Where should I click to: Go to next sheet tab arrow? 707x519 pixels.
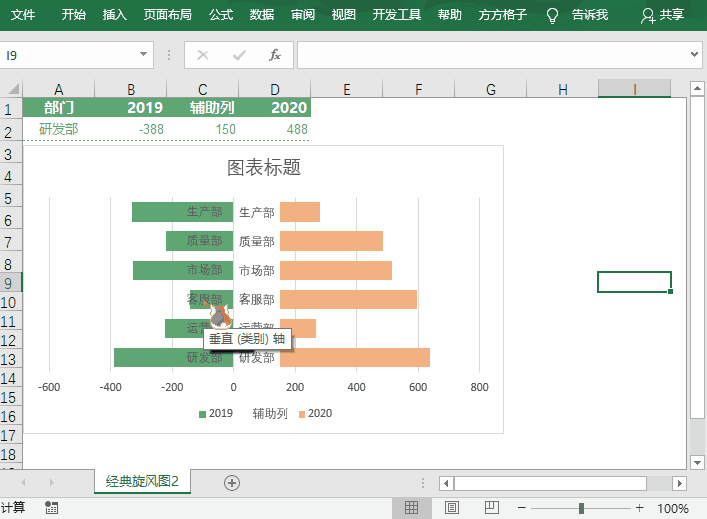tap(51, 482)
